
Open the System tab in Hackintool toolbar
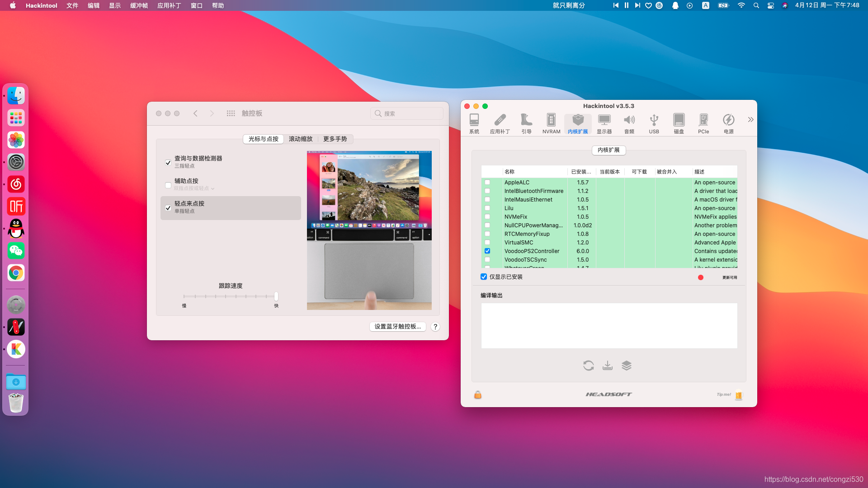474,123
